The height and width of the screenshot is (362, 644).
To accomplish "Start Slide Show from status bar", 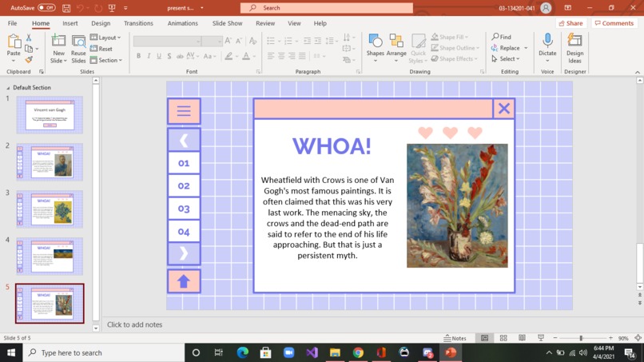I will click(541, 338).
